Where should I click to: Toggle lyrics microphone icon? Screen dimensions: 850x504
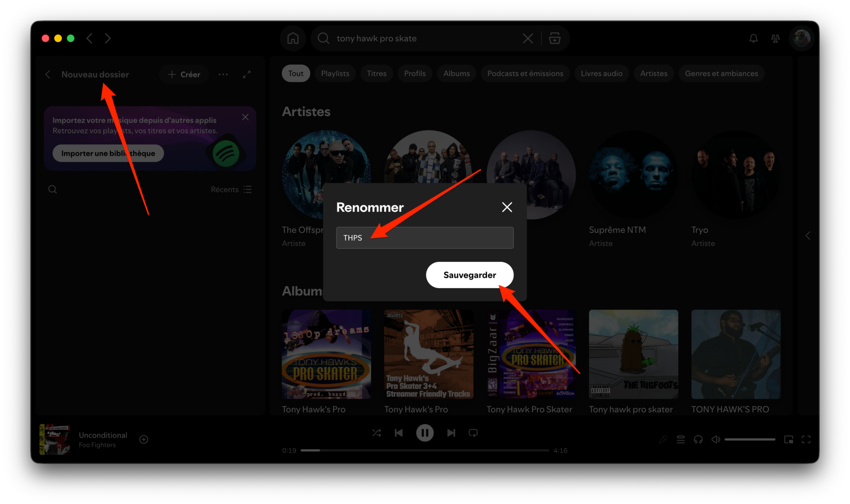(x=663, y=439)
